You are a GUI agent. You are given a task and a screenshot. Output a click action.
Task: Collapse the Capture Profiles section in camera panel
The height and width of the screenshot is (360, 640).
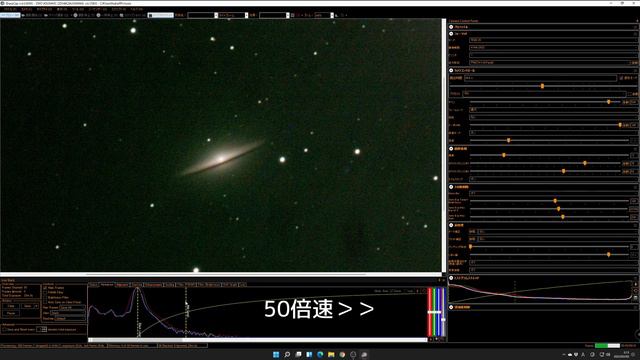[x=451, y=27]
